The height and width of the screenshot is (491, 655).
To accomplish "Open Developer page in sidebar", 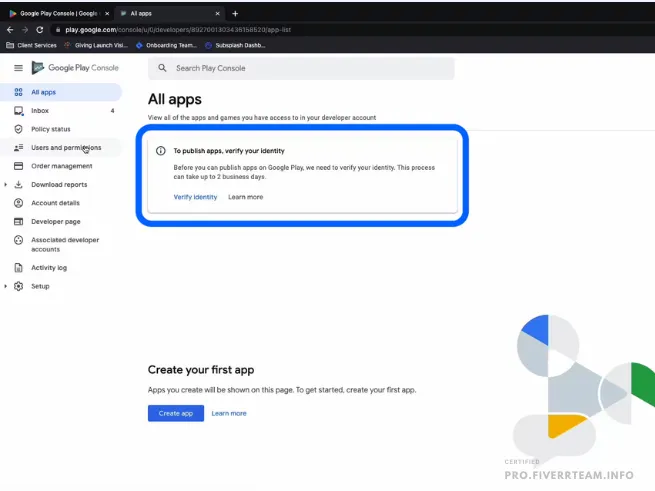I will (61, 221).
